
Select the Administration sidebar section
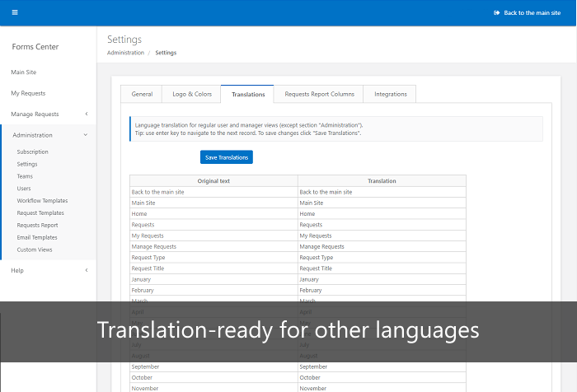point(32,135)
